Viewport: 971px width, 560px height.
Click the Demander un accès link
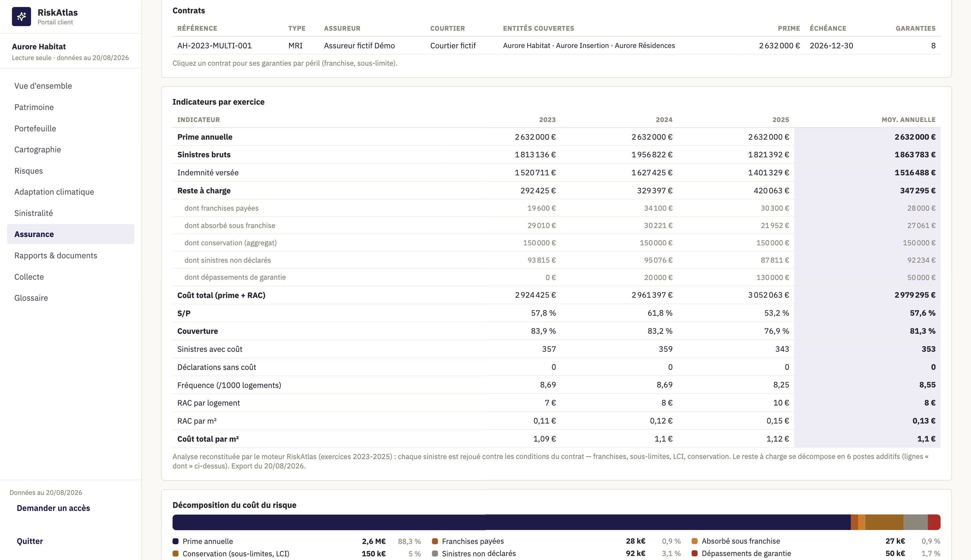coord(53,508)
